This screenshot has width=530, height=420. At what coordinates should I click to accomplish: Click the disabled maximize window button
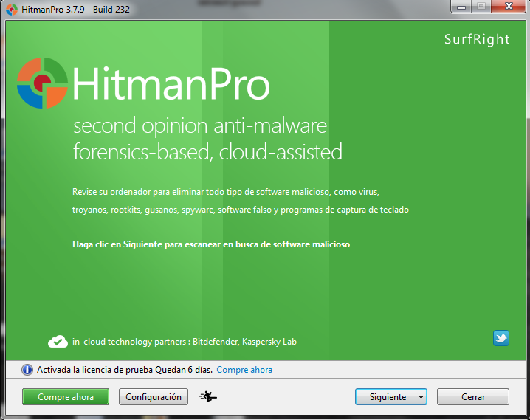(481, 7)
